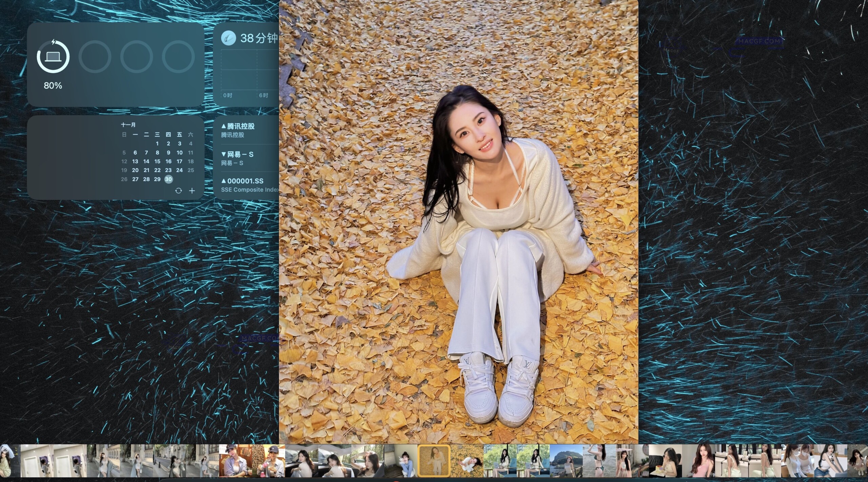Click the calendar widget plus icon
This screenshot has width=868, height=482.
point(192,190)
